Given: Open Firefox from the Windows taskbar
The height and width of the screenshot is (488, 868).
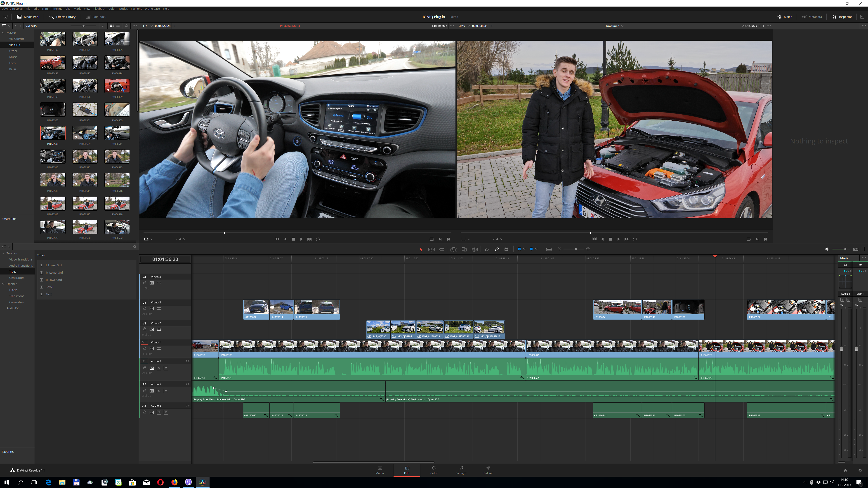Looking at the screenshot, I should [174, 482].
